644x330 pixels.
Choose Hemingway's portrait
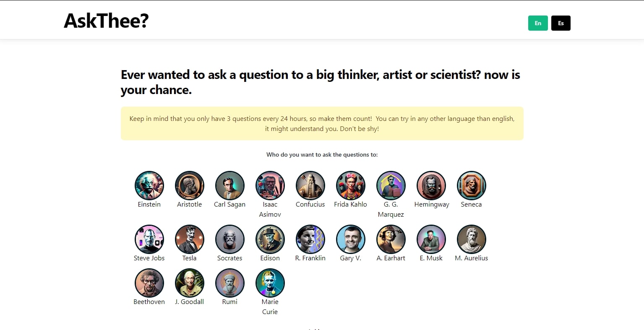(x=431, y=186)
